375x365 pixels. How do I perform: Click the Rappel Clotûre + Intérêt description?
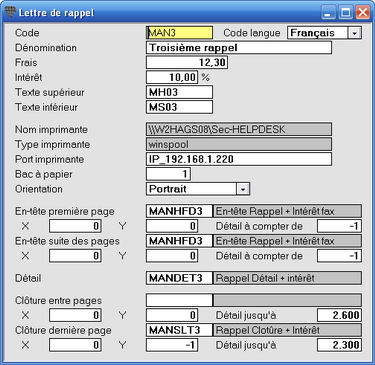point(287,330)
